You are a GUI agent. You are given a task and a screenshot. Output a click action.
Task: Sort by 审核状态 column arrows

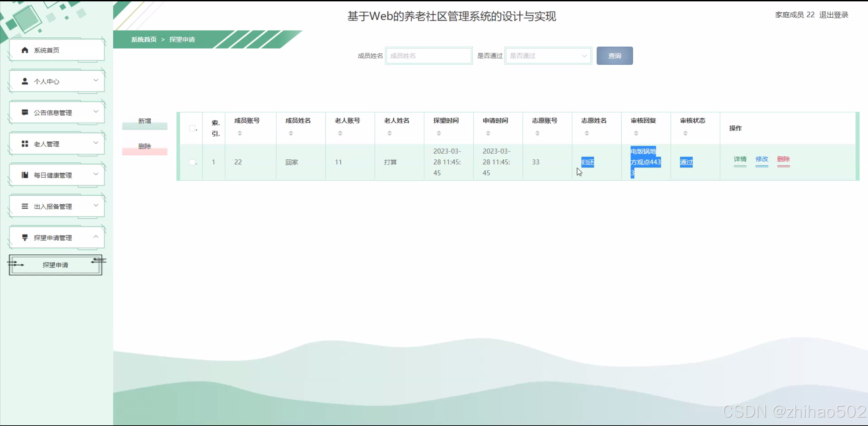(x=685, y=133)
